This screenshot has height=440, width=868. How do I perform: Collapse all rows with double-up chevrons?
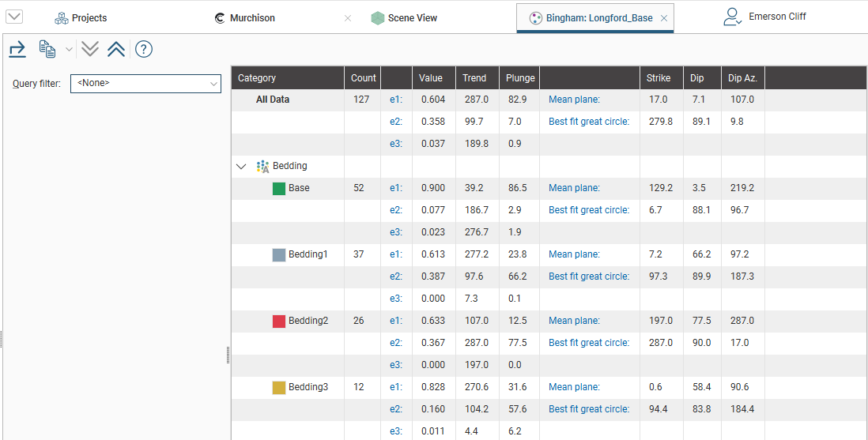coord(116,49)
